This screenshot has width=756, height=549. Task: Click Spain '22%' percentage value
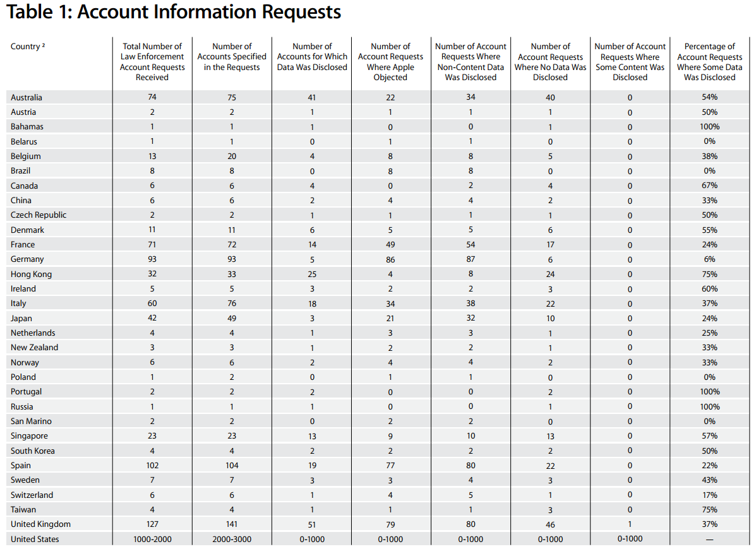709,465
